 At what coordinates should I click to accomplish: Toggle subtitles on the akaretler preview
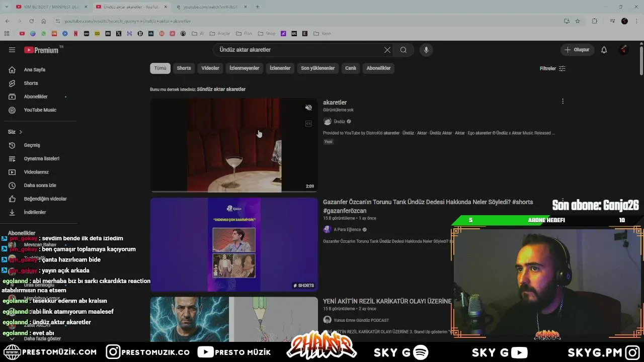tap(308, 124)
